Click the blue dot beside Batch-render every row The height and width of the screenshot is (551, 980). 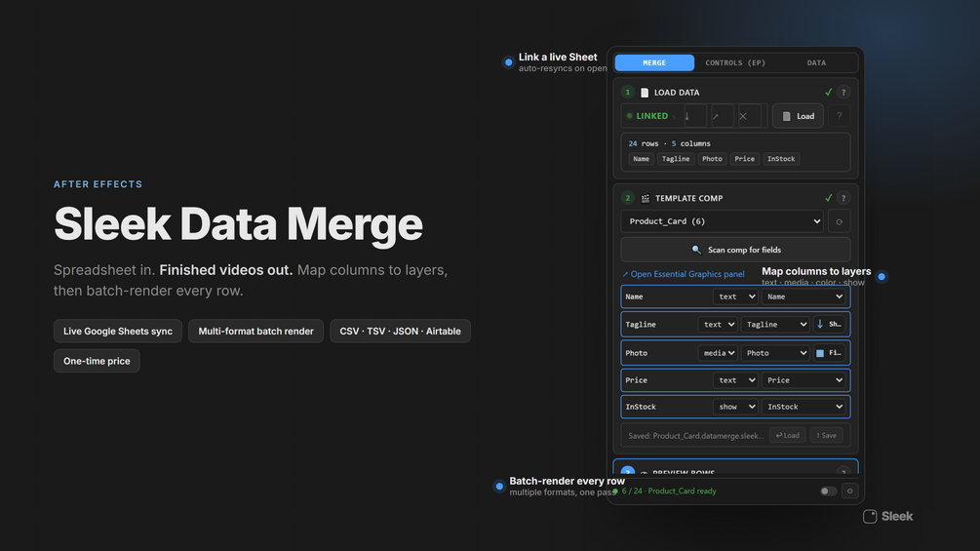coord(498,486)
